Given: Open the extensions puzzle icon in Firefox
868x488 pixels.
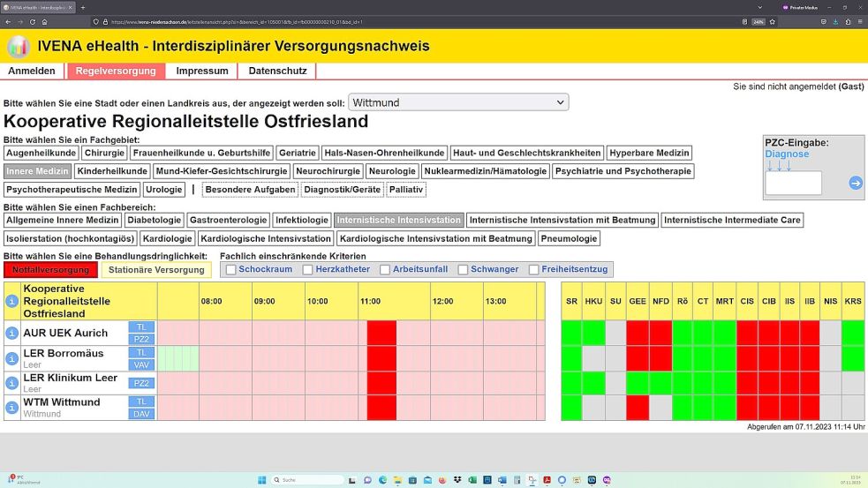Looking at the screenshot, I should click(x=848, y=22).
